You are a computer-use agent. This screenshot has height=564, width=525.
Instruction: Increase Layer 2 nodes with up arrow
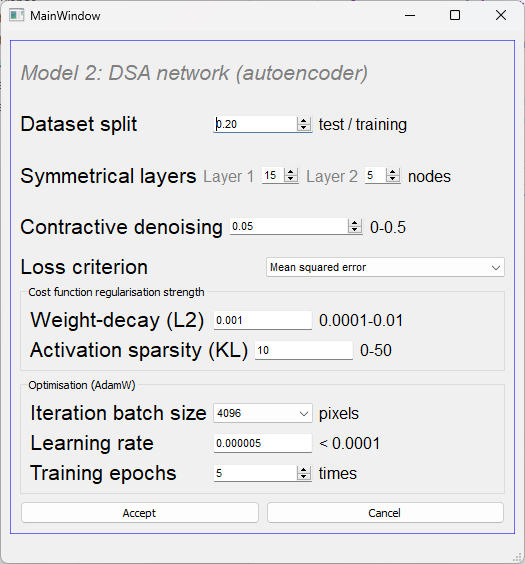[x=393, y=172]
